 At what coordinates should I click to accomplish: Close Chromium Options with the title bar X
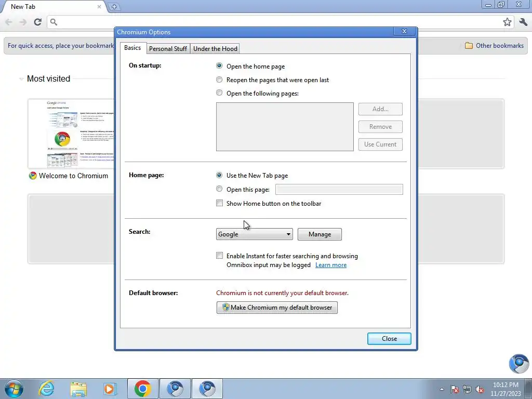pos(404,31)
